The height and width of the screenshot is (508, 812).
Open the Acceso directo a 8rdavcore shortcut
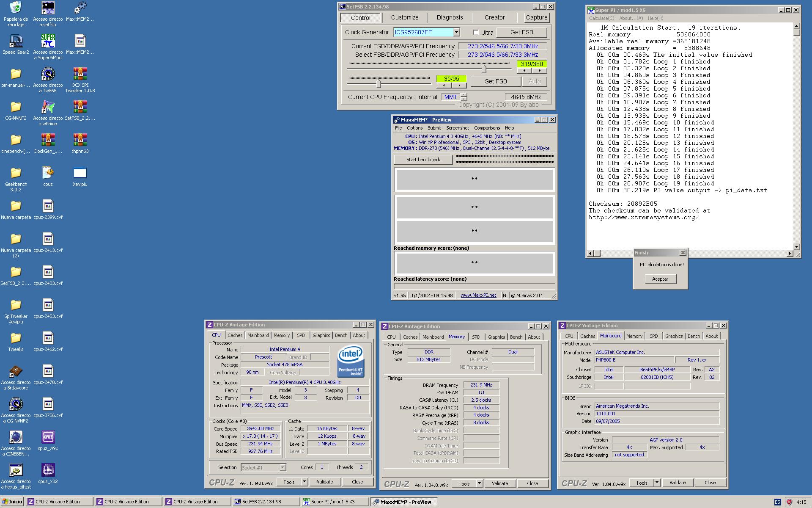[16, 377]
